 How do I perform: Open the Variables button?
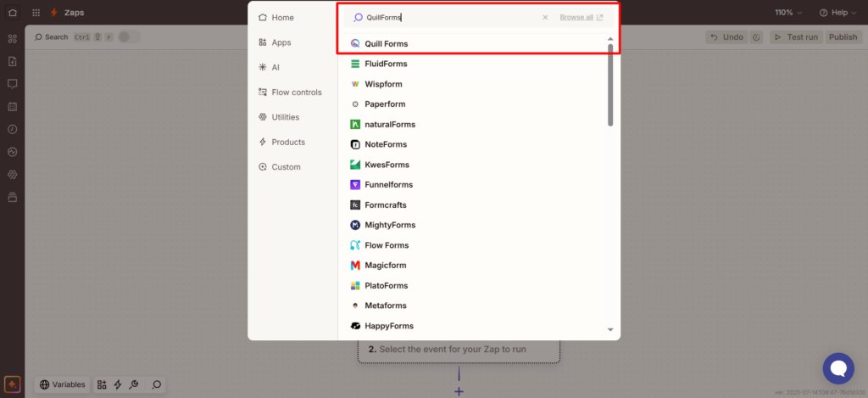click(x=63, y=384)
